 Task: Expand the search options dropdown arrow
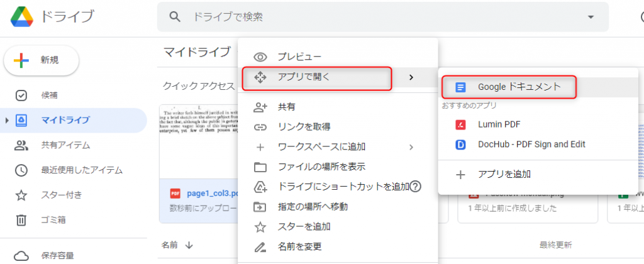coord(591,17)
